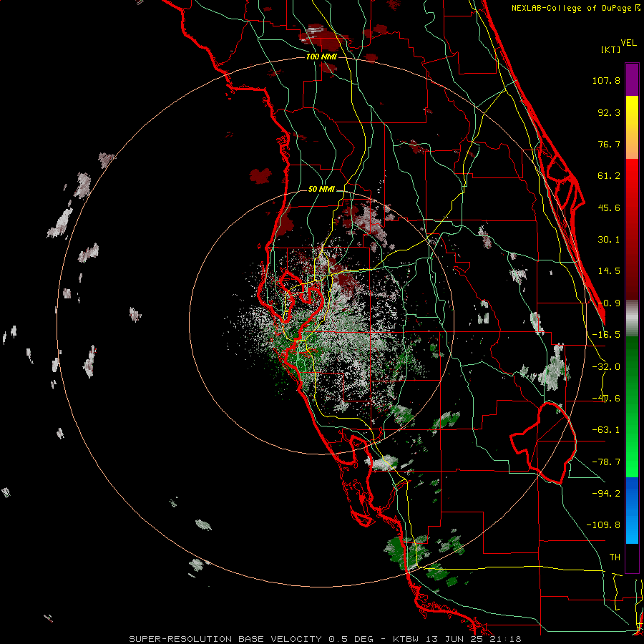644x644 pixels.
Task: Click the 100 NMI range ring label
Action: (x=321, y=57)
